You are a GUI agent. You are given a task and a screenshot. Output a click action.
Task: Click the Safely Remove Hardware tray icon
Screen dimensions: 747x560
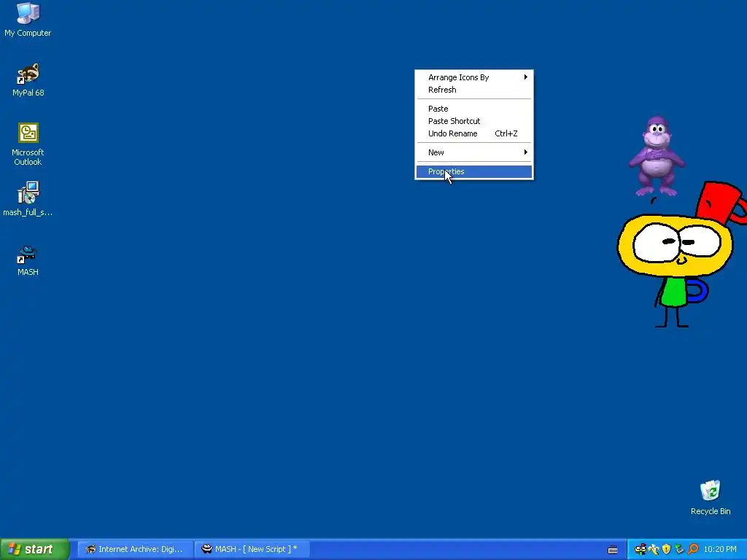(x=679, y=550)
